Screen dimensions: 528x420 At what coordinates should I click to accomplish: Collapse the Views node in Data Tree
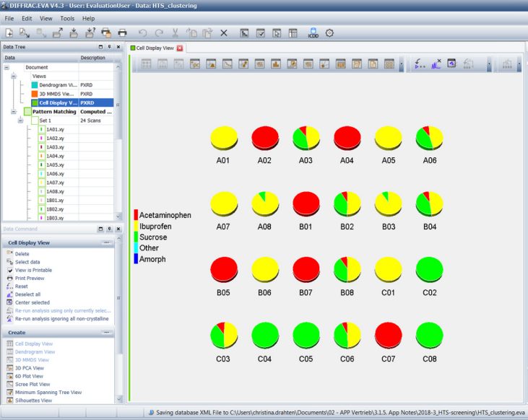(x=14, y=76)
